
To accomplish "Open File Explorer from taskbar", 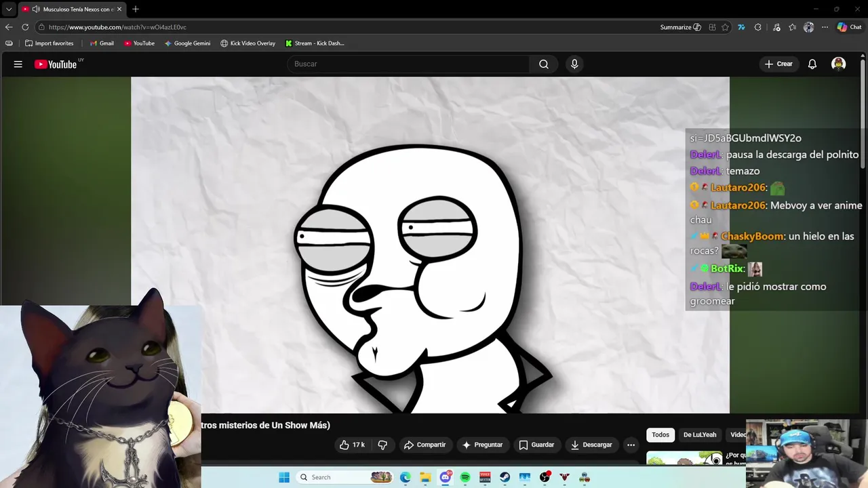I will [425, 477].
